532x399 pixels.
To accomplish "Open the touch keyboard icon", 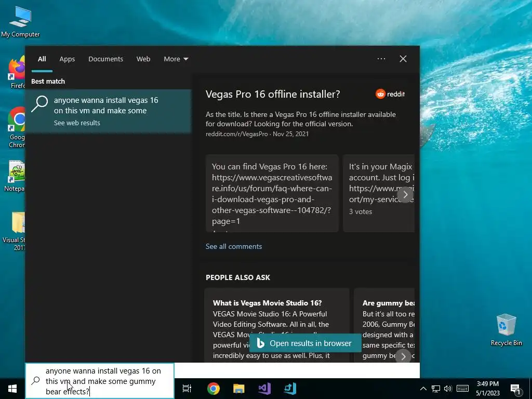I will tap(462, 389).
